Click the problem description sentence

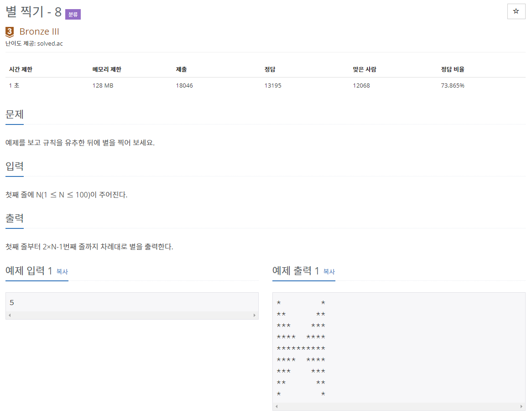tap(80, 143)
